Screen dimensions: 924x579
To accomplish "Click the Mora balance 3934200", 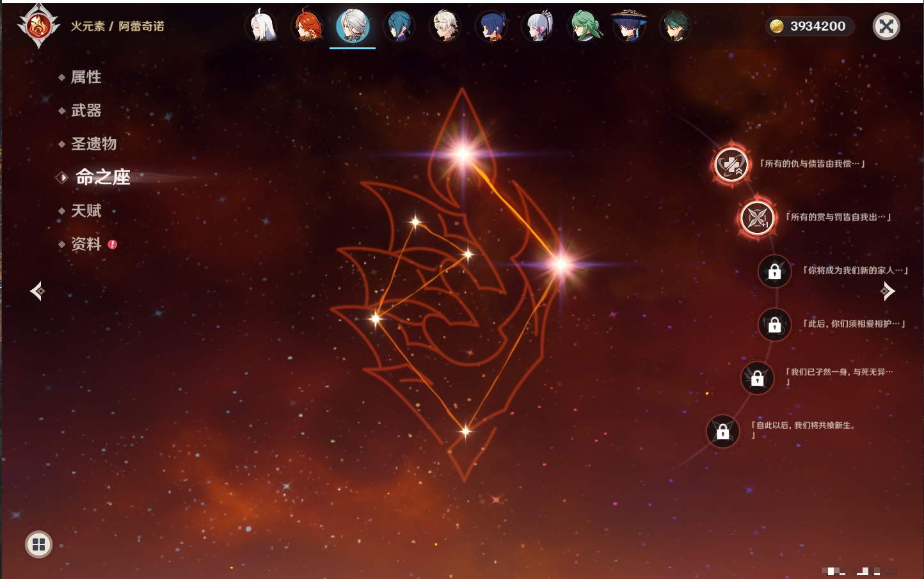I will pyautogui.click(x=818, y=26).
